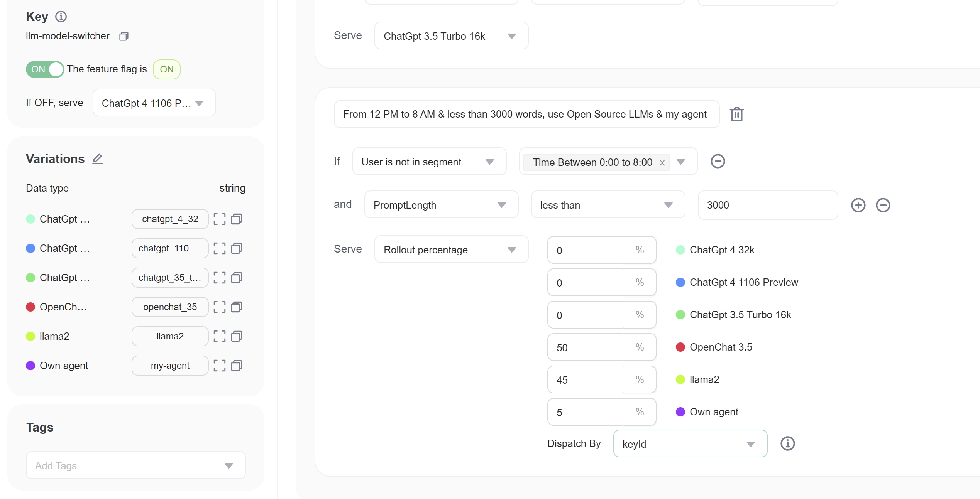Viewport: 980px width, 499px height.
Task: Click the ChatGpt 4 1106 Preview percentage field
Action: click(x=602, y=282)
